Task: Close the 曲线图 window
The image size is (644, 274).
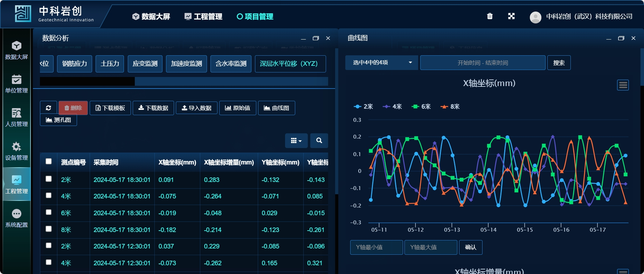Action: click(x=633, y=38)
